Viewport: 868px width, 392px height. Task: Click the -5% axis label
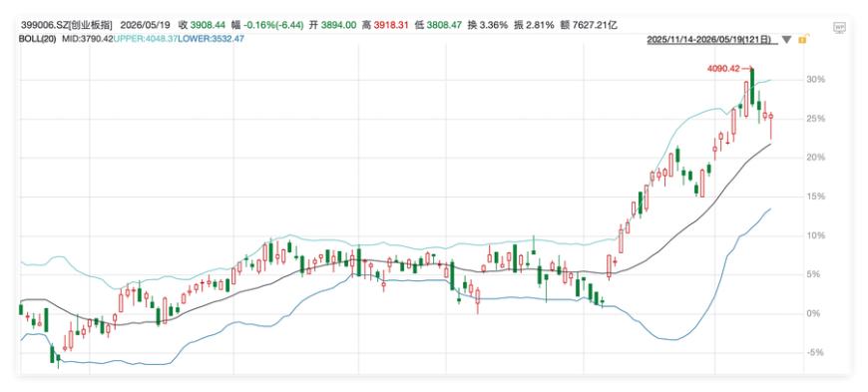(x=816, y=353)
